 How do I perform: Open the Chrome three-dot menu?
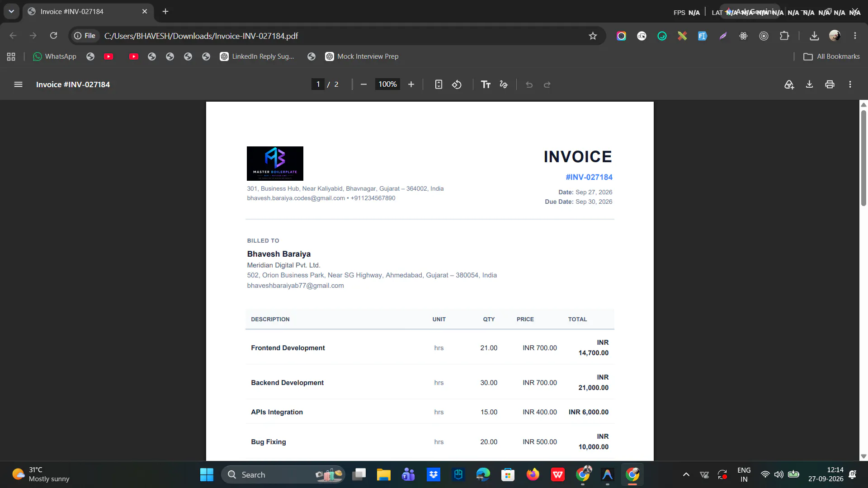[855, 36]
